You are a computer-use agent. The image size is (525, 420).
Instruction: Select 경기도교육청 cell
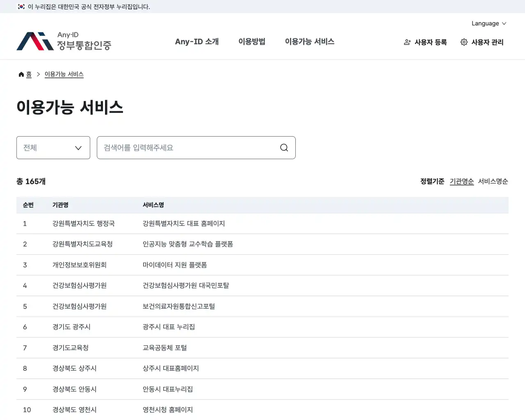pyautogui.click(x=71, y=348)
